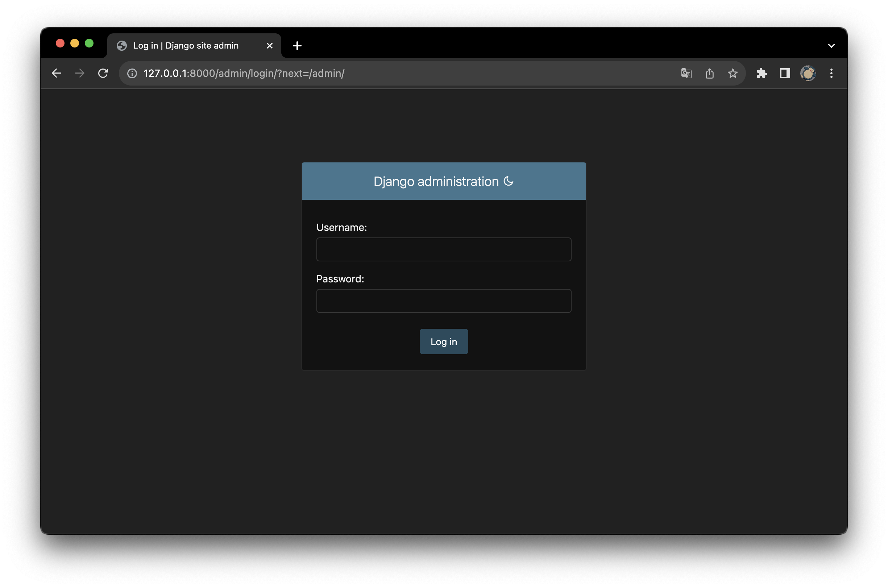This screenshot has width=888, height=588.
Task: Toggle the browser side panel icon
Action: click(x=785, y=73)
